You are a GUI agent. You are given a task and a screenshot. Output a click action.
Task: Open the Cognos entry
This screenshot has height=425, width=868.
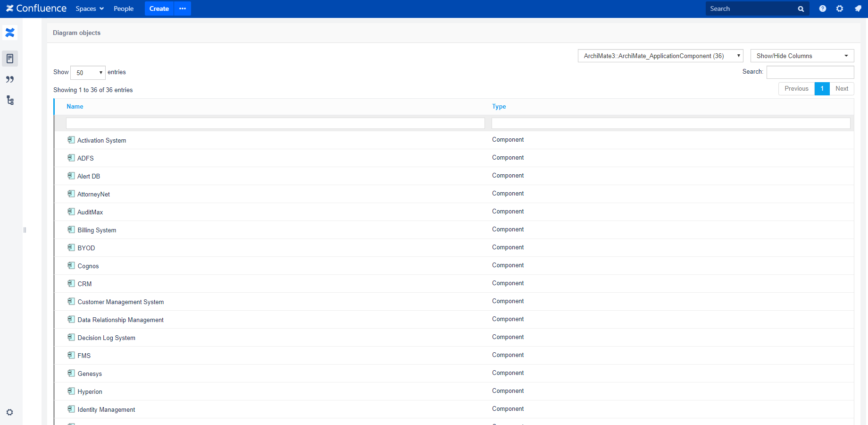click(x=88, y=266)
